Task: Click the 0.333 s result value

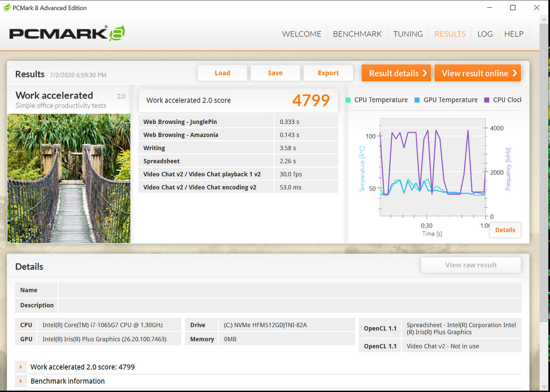Action: [x=290, y=122]
